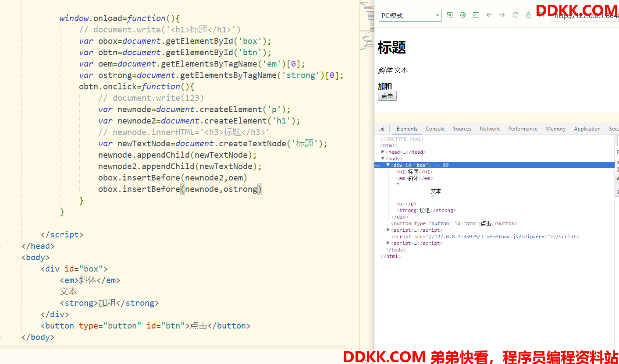Image resolution: width=619 pixels, height=364 pixels.
Task: Click the <button type="button" id="btn"> editor line
Action: coord(146,326)
